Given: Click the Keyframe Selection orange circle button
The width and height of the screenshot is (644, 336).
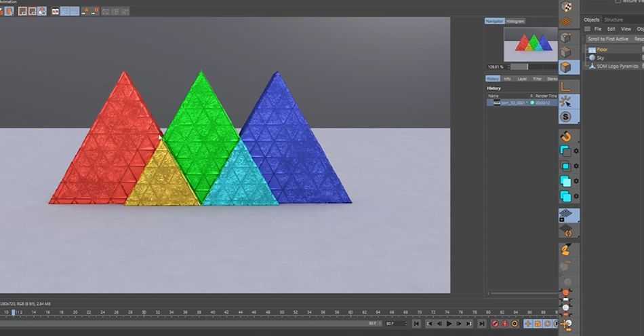Looking at the screenshot, I should point(515,324).
